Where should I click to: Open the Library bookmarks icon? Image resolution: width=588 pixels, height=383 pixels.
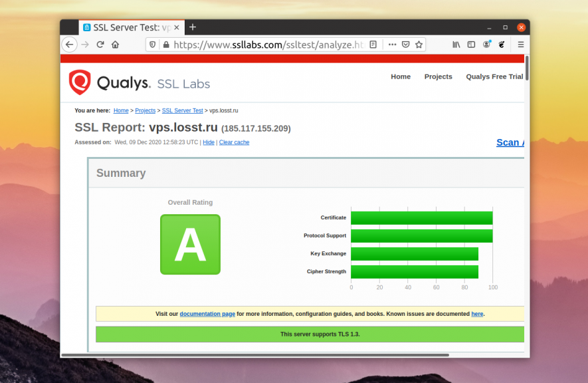[x=456, y=45]
